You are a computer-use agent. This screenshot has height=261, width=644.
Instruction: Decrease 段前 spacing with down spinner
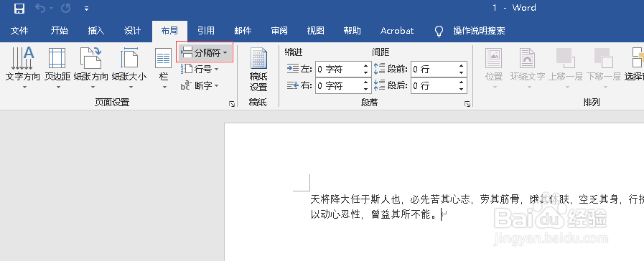point(462,72)
